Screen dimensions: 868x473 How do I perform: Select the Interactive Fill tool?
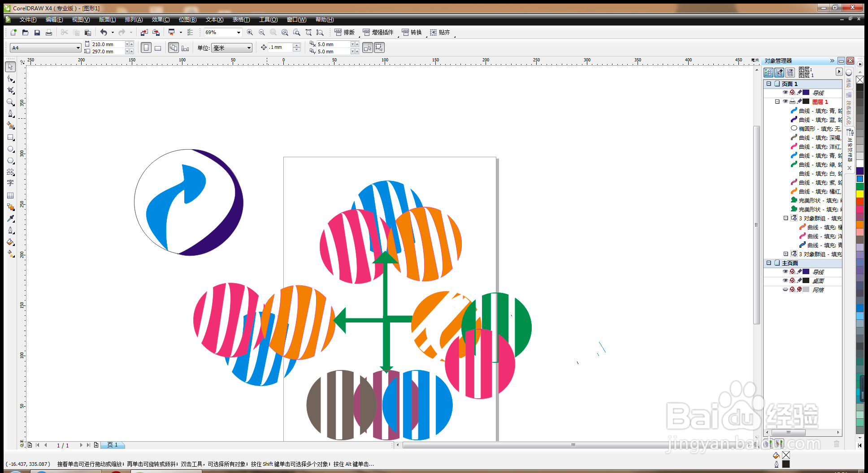[11, 254]
